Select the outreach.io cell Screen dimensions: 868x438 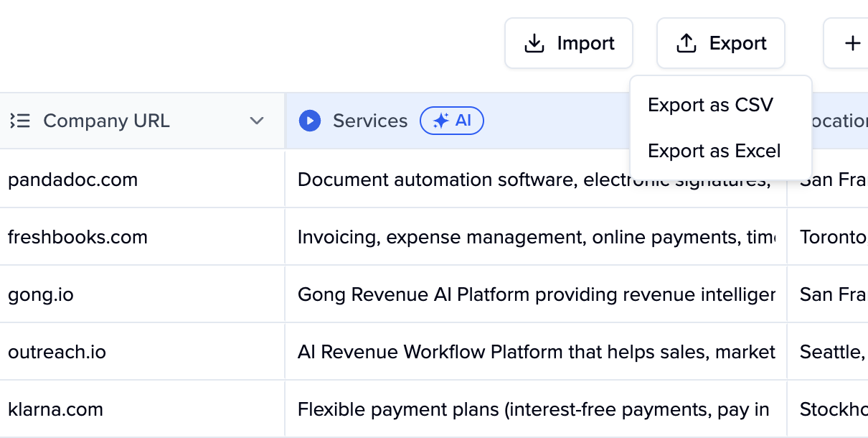(57, 352)
